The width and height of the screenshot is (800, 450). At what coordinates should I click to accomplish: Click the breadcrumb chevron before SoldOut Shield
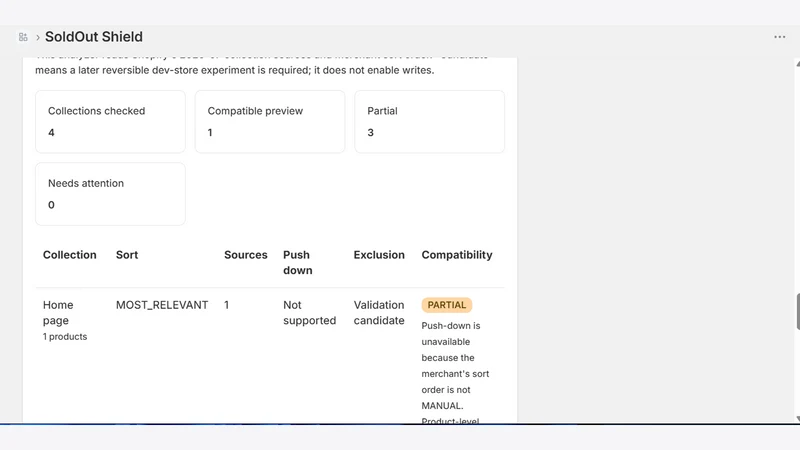(x=38, y=37)
